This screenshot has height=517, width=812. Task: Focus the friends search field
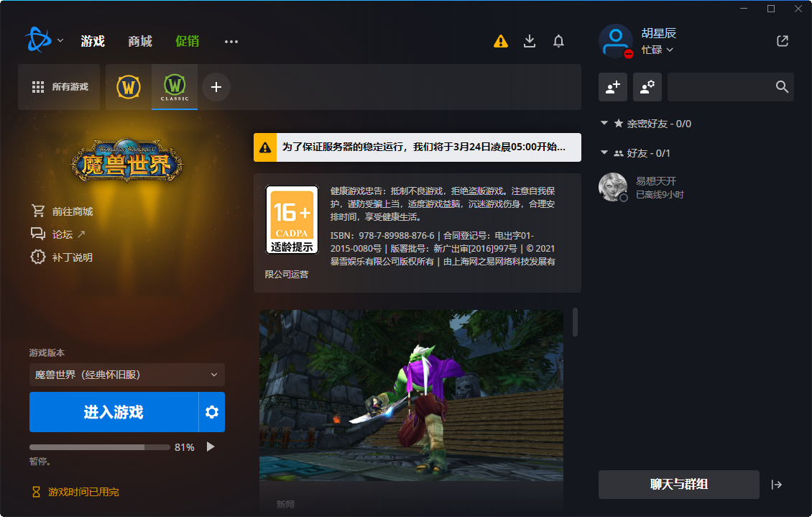pos(731,87)
